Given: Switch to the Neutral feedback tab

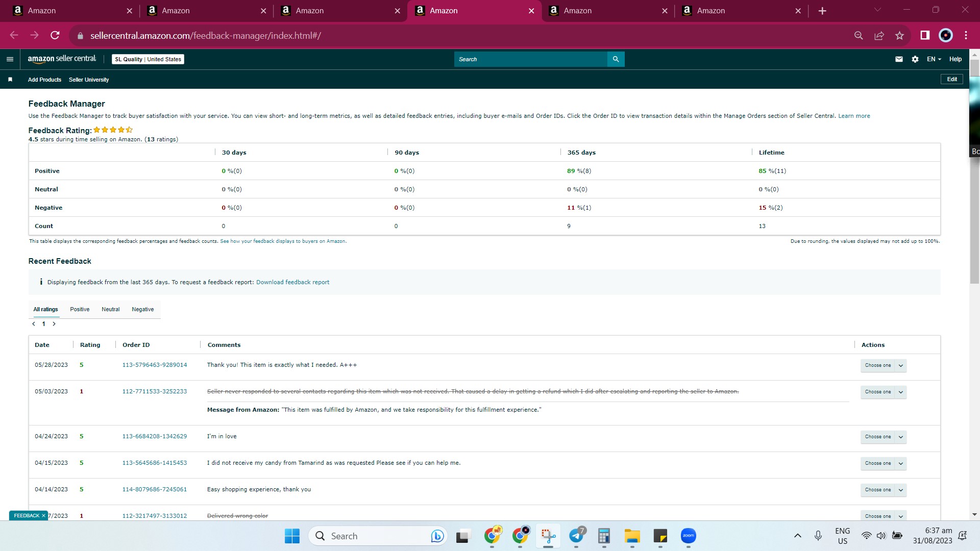Looking at the screenshot, I should click(x=111, y=309).
